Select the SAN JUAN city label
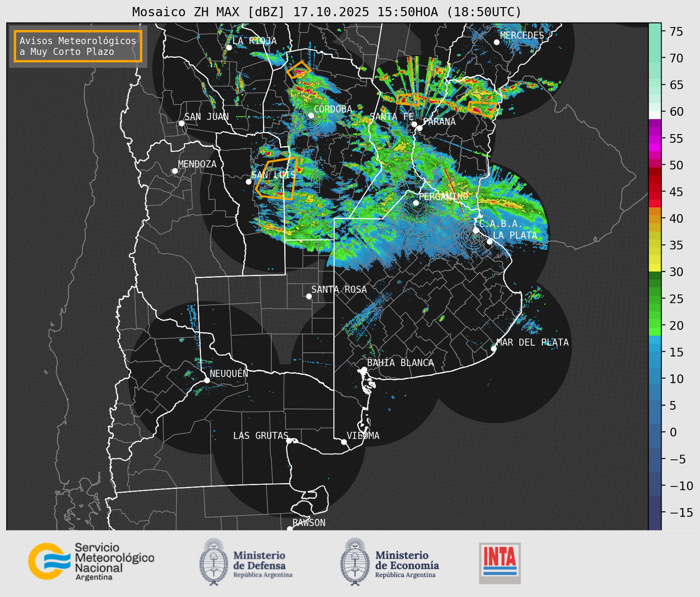Image resolution: width=700 pixels, height=597 pixels. point(206,117)
